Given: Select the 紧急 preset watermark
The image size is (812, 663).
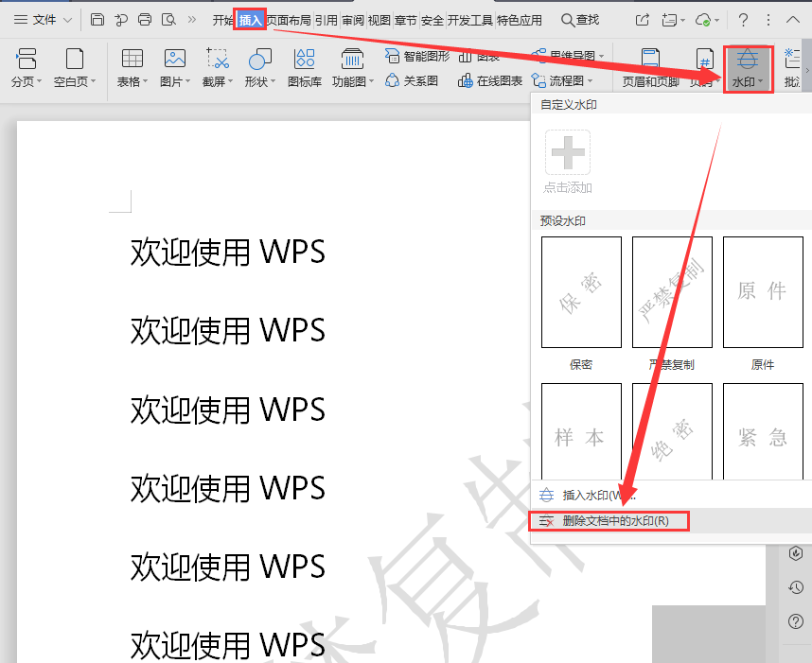Looking at the screenshot, I should pyautogui.click(x=763, y=431).
